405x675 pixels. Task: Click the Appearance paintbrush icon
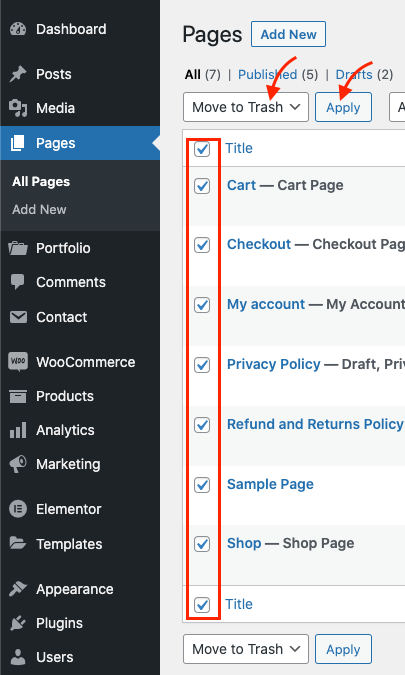point(18,588)
